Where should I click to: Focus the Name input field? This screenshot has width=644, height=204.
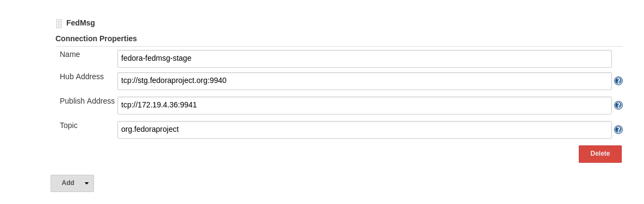tap(364, 59)
